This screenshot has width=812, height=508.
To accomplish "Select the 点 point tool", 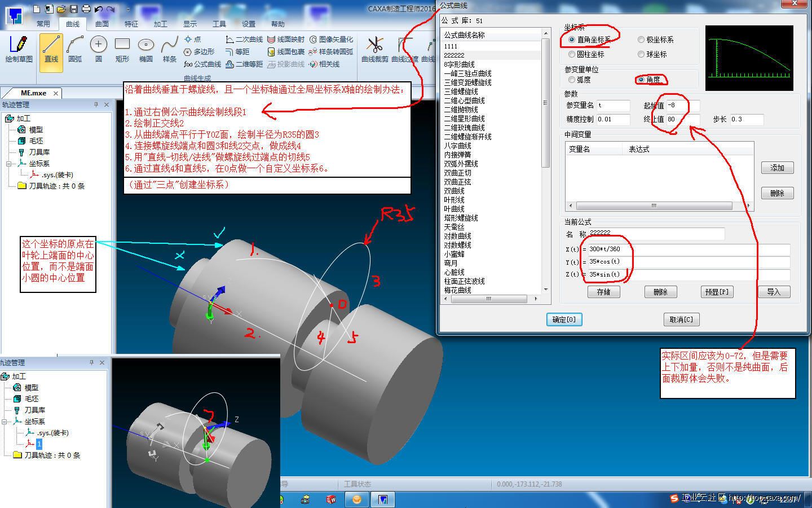I will point(193,39).
